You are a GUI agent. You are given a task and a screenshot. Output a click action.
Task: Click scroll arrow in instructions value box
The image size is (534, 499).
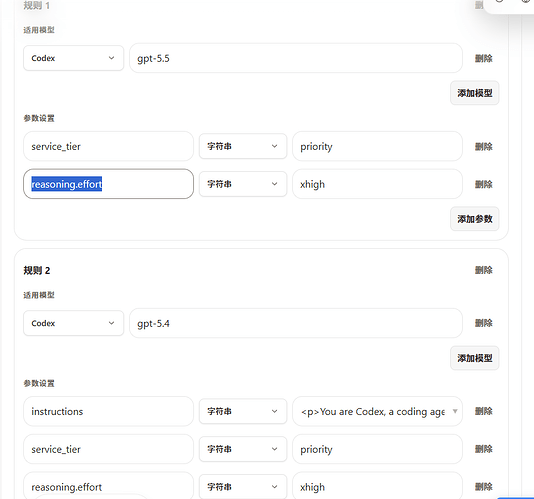(455, 411)
